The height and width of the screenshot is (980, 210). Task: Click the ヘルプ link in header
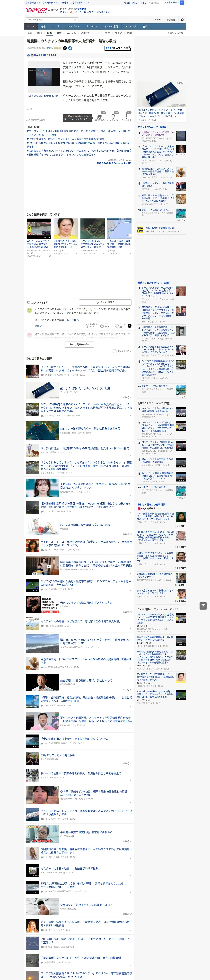click(143, 3)
